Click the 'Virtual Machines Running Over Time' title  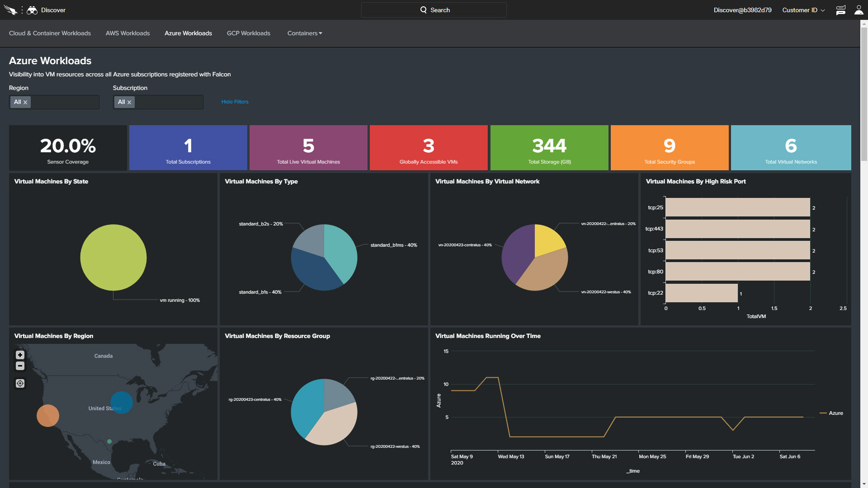(x=488, y=336)
